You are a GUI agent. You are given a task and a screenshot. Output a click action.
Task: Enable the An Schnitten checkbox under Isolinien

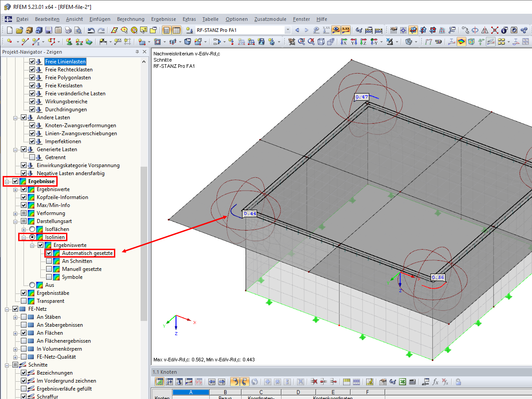coord(48,261)
